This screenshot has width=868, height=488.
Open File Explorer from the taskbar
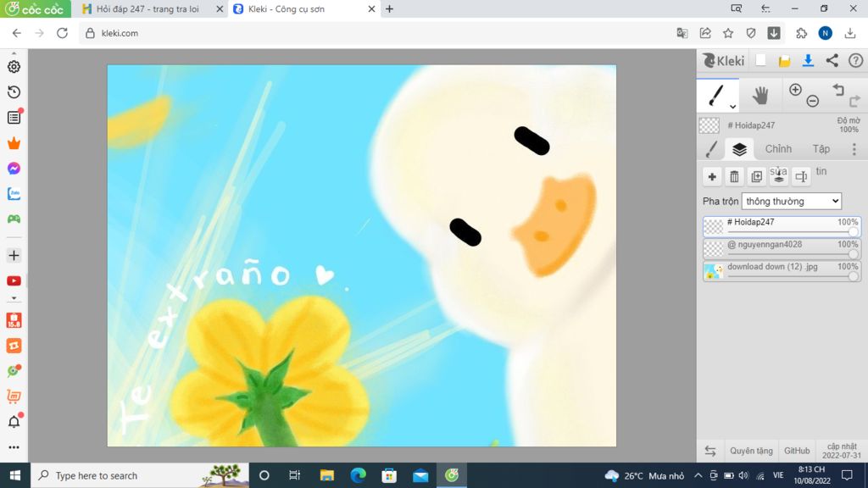coord(326,475)
